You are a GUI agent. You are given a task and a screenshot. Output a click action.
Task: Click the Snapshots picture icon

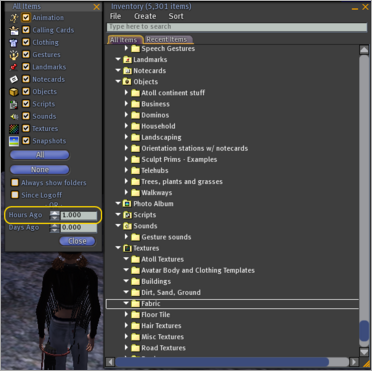click(14, 141)
